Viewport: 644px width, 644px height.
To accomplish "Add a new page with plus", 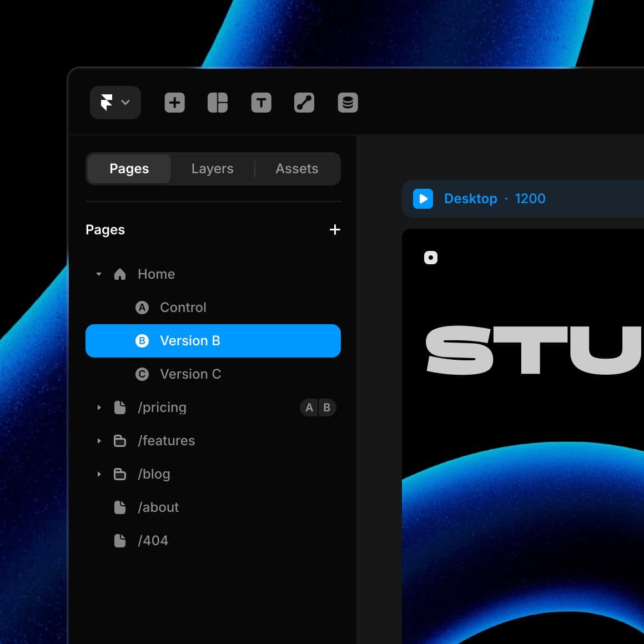I will point(335,230).
